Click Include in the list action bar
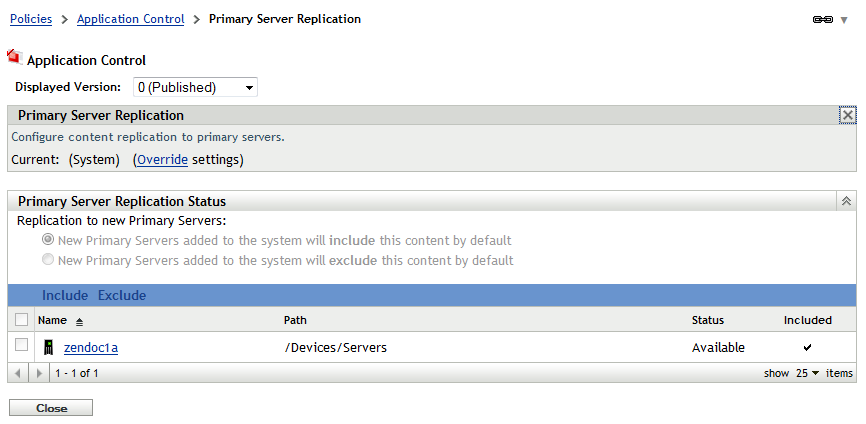 click(65, 295)
